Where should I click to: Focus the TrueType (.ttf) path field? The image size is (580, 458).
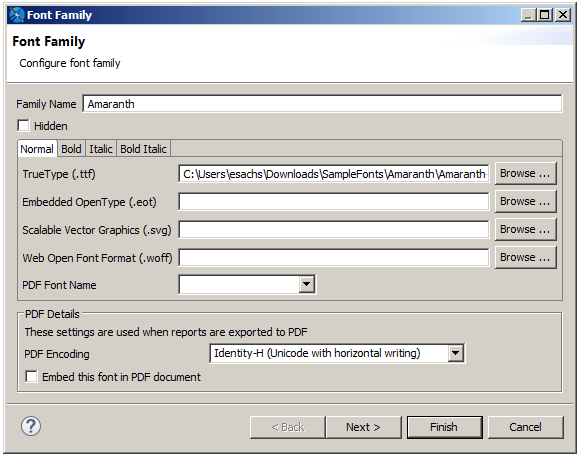[x=334, y=174]
